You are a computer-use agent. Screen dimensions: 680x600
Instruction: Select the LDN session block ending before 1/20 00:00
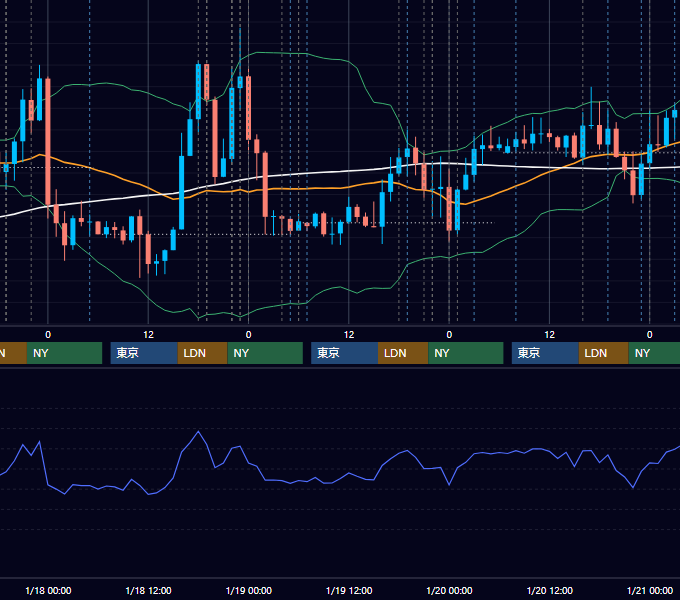(403, 353)
